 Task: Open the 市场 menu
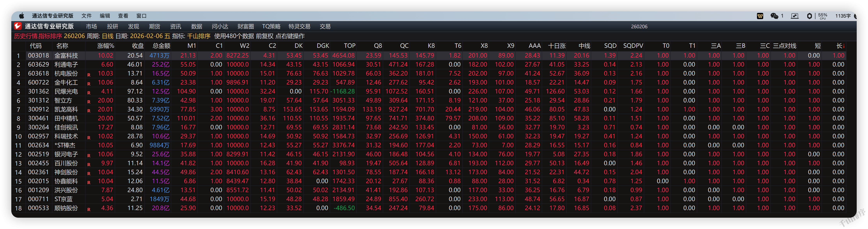pyautogui.click(x=91, y=26)
